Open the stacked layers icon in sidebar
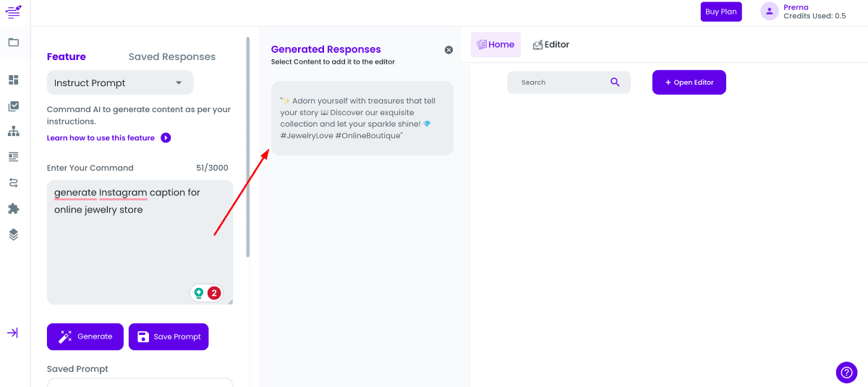868x387 pixels. point(14,234)
